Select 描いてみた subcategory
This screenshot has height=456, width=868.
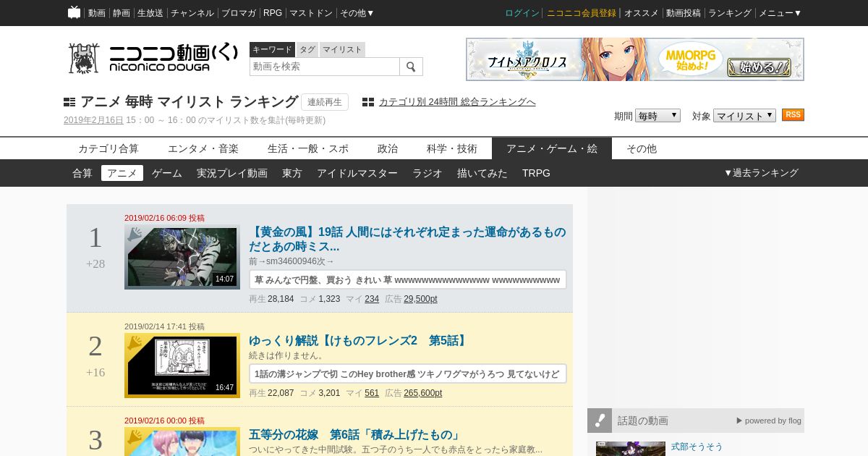click(482, 173)
